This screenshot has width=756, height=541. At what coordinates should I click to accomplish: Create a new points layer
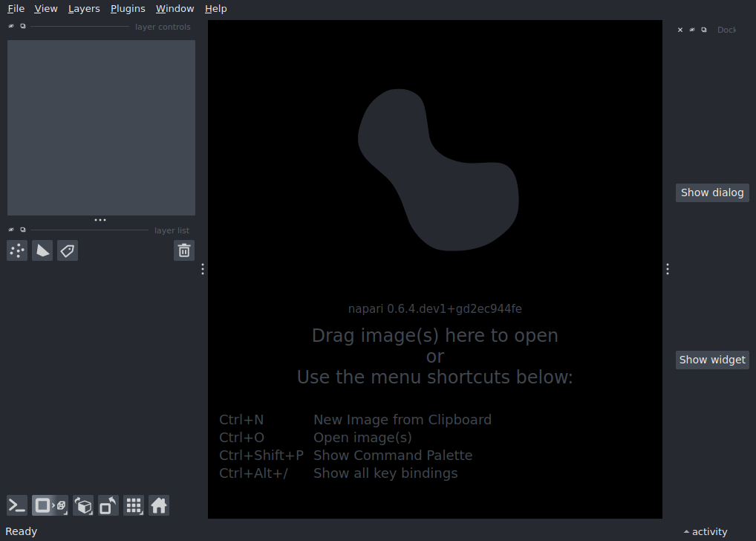point(17,251)
